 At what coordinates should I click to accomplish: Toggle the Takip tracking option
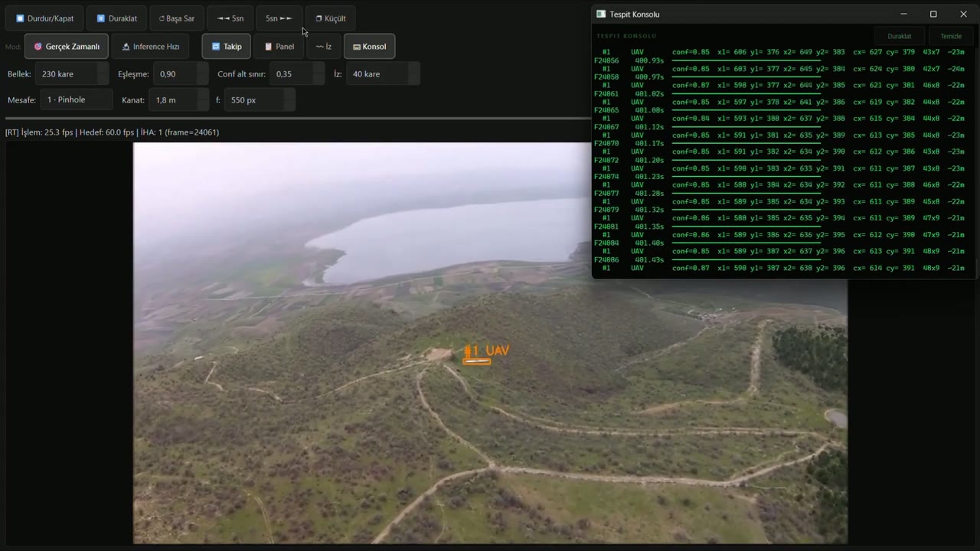pyautogui.click(x=227, y=47)
